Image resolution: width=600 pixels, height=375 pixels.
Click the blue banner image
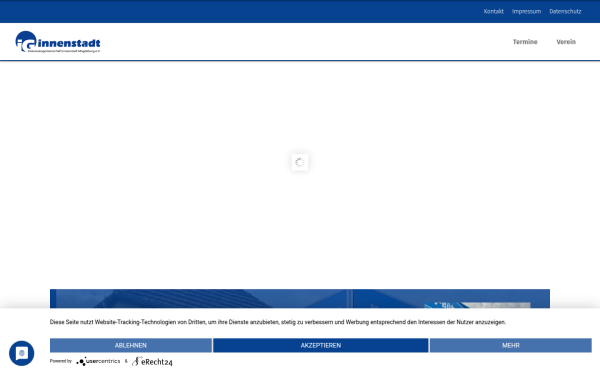click(300, 299)
